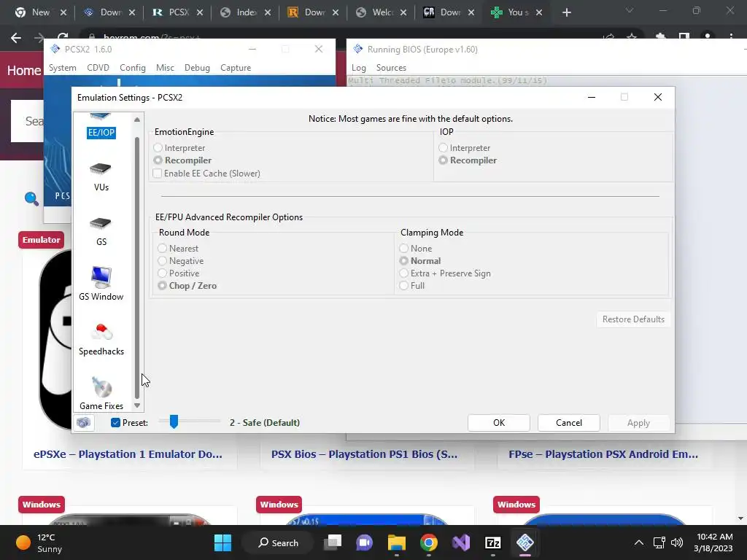This screenshot has width=747, height=560.
Task: Click OK in Emulation Settings
Action: click(x=499, y=422)
